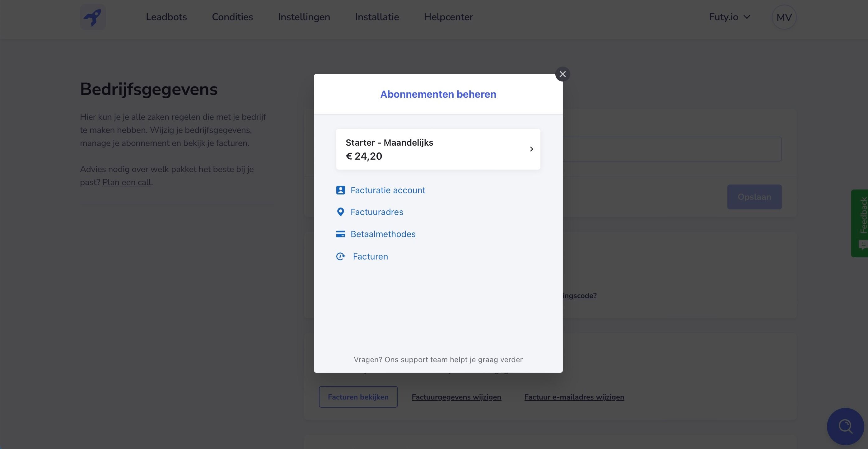Screen dimensions: 868x449
Task: Open the Leadbots menu item
Action: tap(166, 17)
